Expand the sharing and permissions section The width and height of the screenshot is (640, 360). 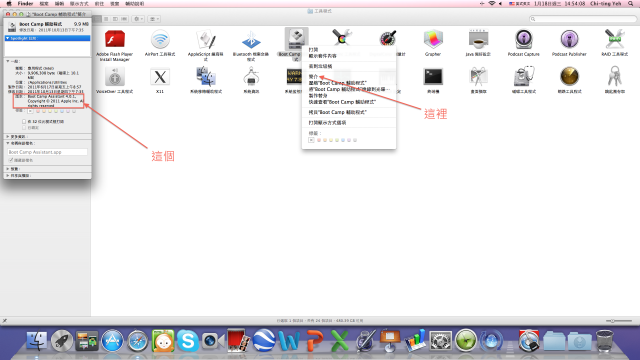coord(8,176)
